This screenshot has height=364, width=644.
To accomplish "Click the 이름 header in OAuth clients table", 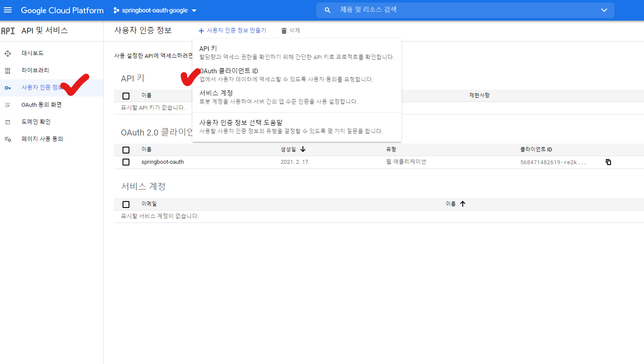I will [147, 149].
